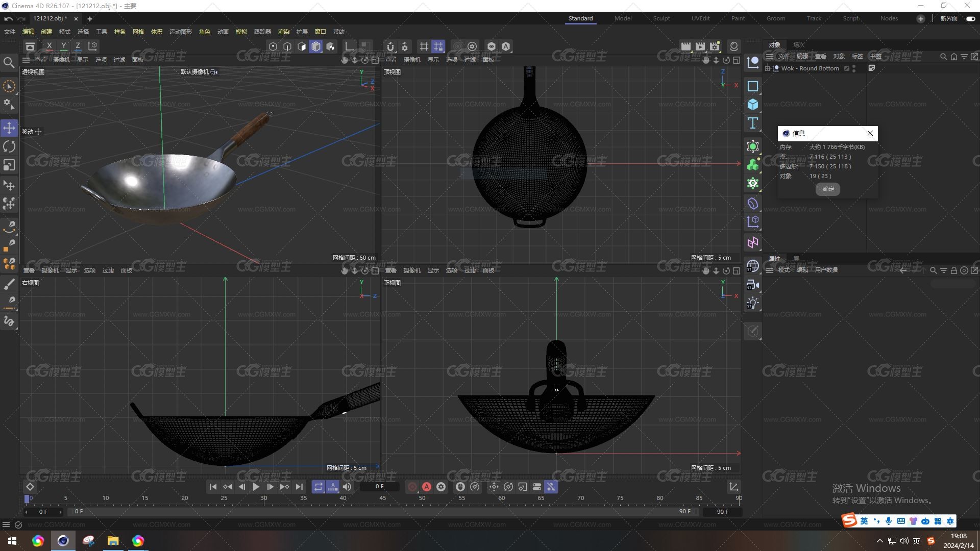The image size is (980, 551).
Task: Go to end of animation
Action: pyautogui.click(x=299, y=487)
